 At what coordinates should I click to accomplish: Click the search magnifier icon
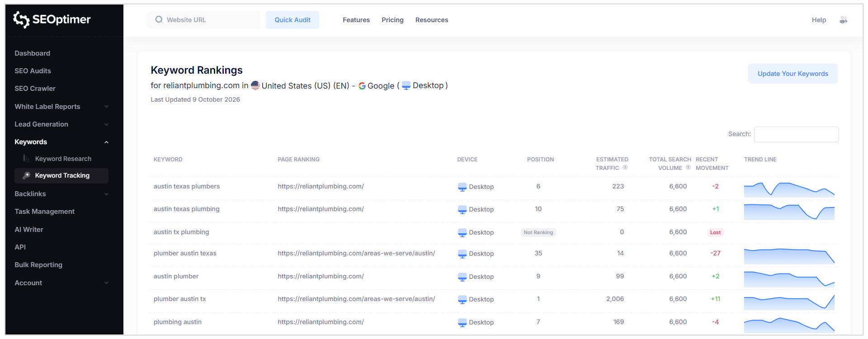point(159,19)
